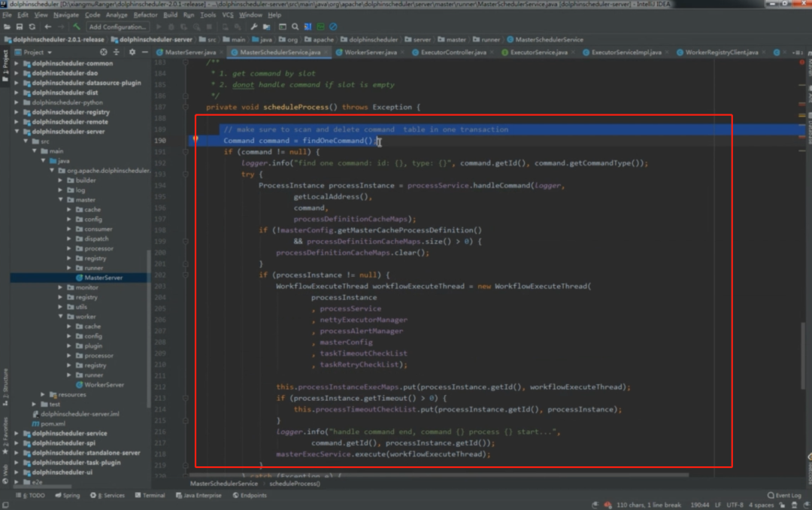Open the Favorites side tool window
This screenshot has width=812, height=510.
click(x=5, y=434)
